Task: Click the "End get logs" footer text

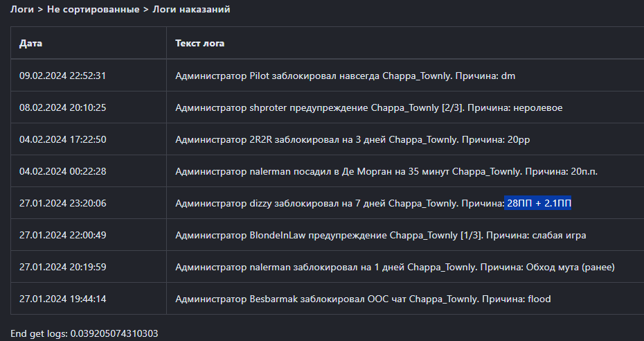Action: (x=84, y=333)
